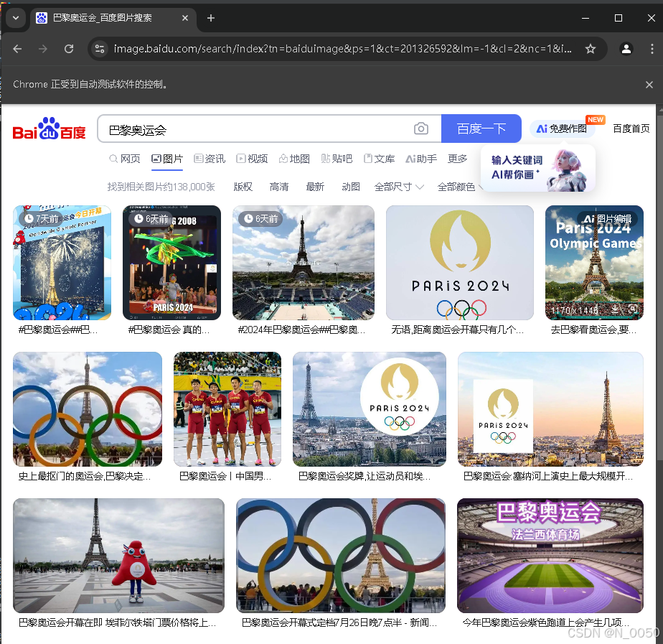
Task: Open the Chinese men's relay team thumbnail
Action: click(x=227, y=409)
